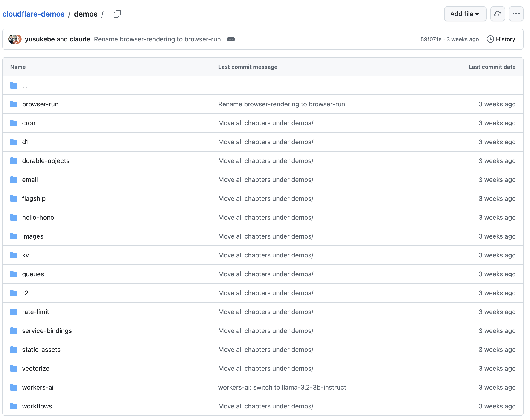
Task: Click the Last commit message column header
Action: pyautogui.click(x=248, y=67)
